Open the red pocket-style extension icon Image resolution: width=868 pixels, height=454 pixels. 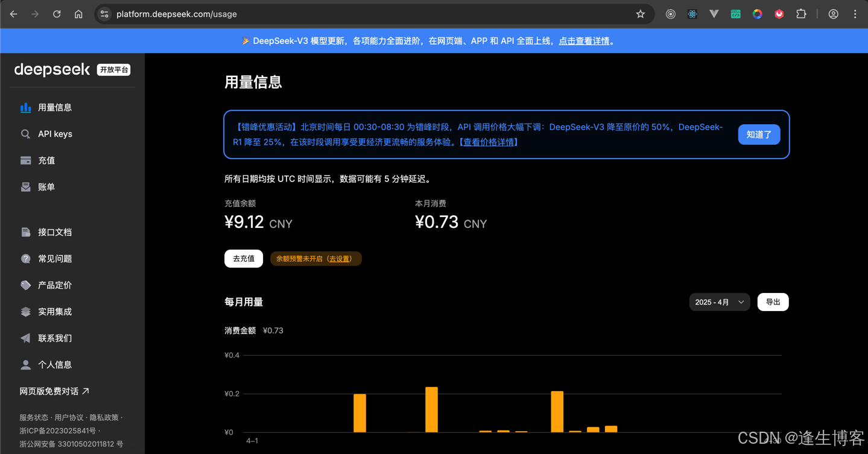tap(779, 14)
